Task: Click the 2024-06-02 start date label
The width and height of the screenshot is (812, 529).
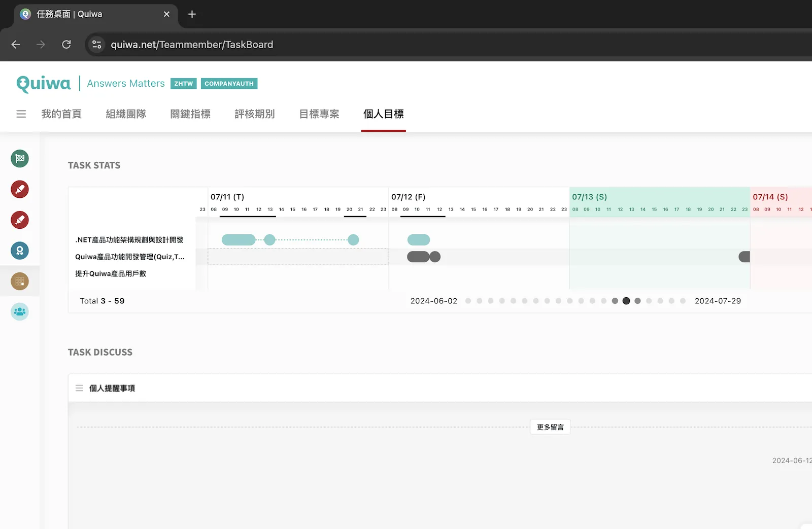Action: pyautogui.click(x=434, y=301)
